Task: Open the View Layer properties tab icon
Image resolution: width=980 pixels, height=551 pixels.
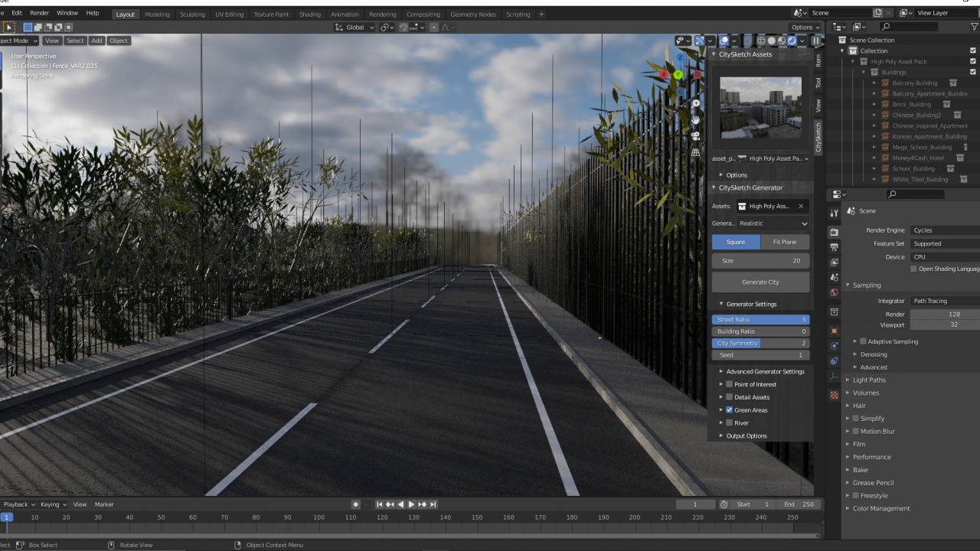Action: [x=834, y=262]
